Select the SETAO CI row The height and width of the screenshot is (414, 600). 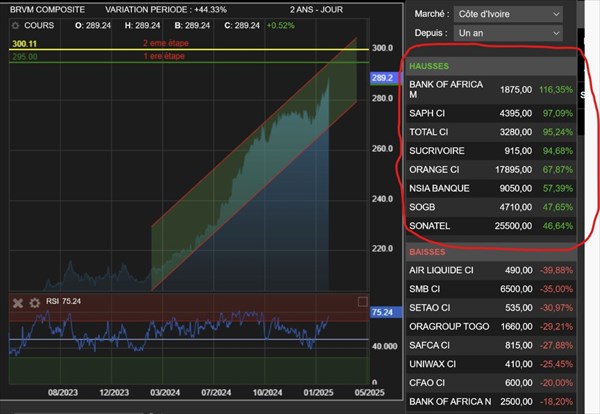(x=491, y=308)
